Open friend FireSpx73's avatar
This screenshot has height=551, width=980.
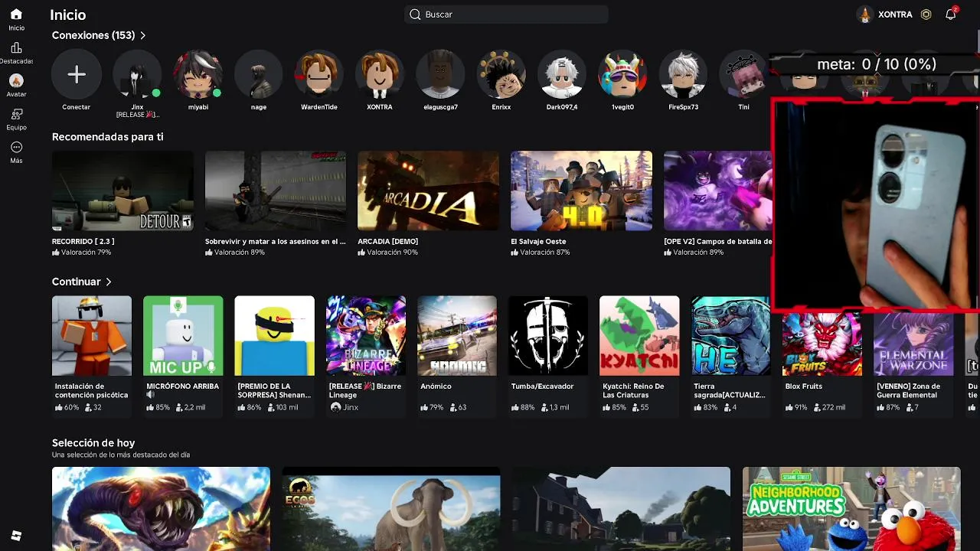[683, 74]
